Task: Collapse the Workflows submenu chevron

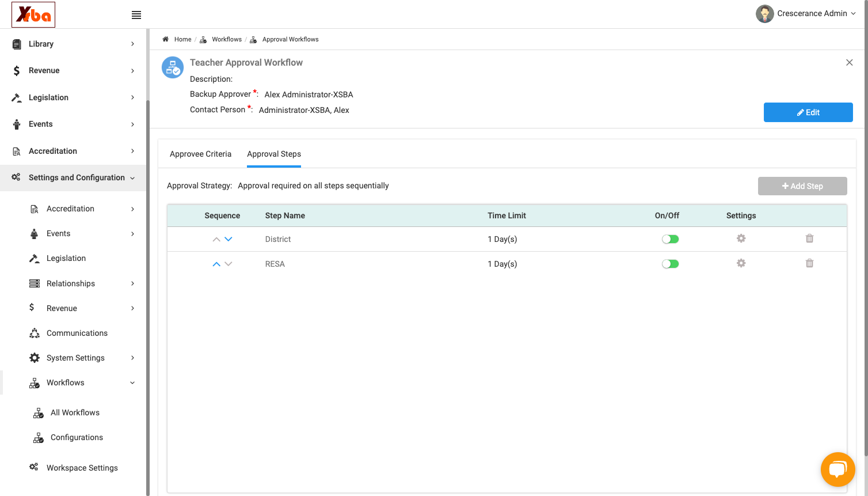Action: [x=132, y=383]
